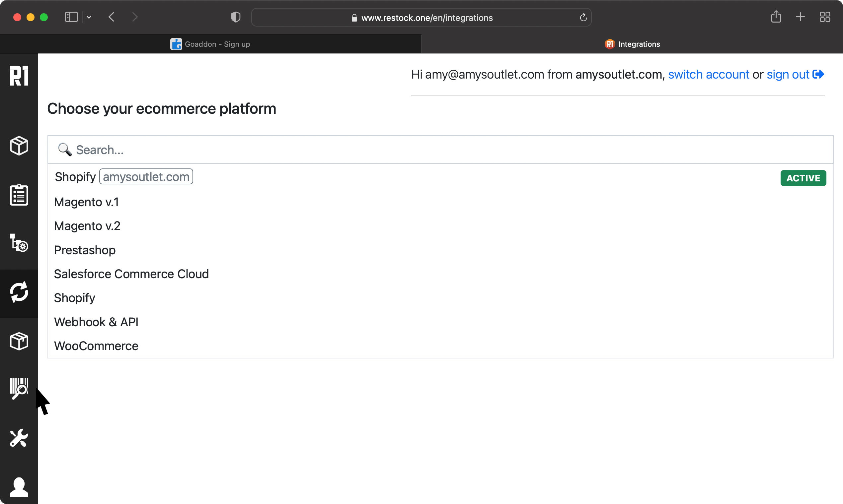Screen dimensions: 843x504
Task: Switch to the Goaddon - Sign up tab
Action: coord(210,44)
